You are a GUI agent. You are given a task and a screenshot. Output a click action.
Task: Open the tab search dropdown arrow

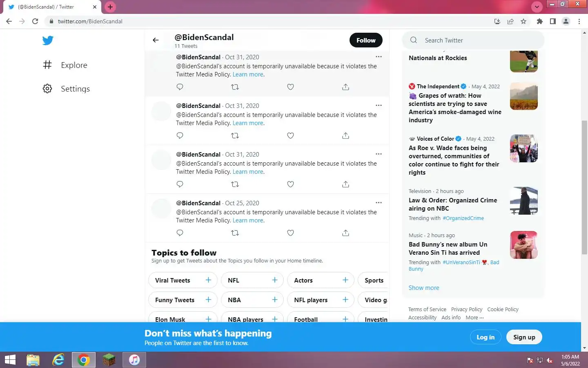click(537, 7)
